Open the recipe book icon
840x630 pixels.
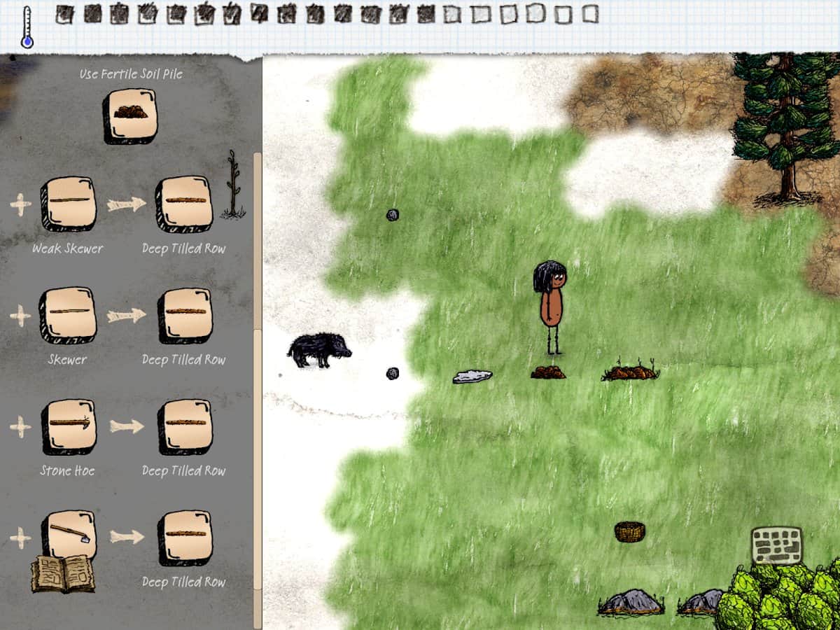pyautogui.click(x=63, y=574)
